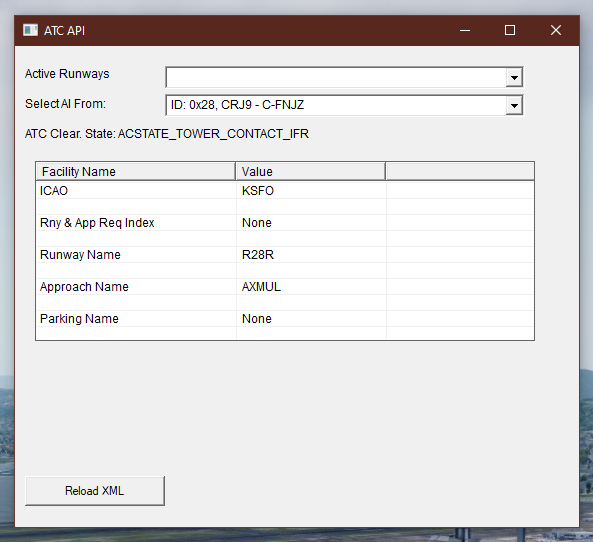The height and width of the screenshot is (542, 593).
Task: Click the Value column header
Action: (x=310, y=171)
